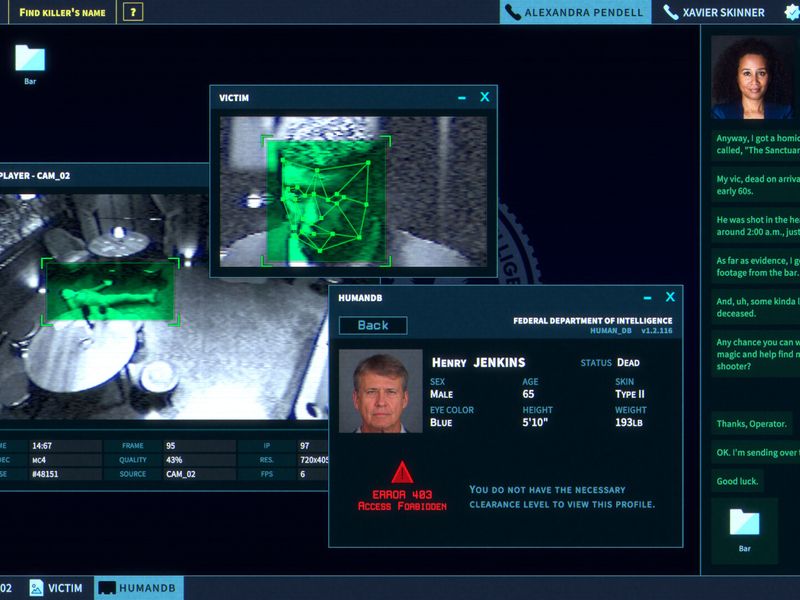This screenshot has width=800, height=600.
Task: Click the "Find killer's name" objective
Action: [x=62, y=12]
